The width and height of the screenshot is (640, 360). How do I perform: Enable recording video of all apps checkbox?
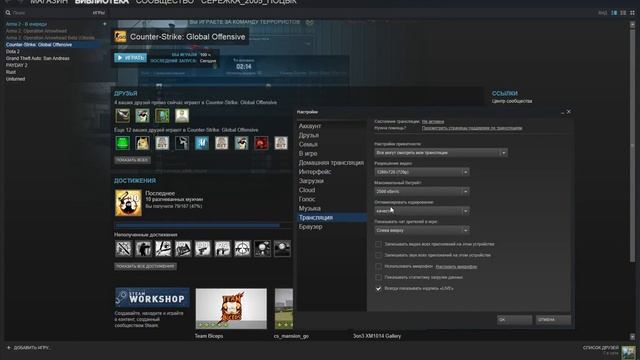[378, 244]
